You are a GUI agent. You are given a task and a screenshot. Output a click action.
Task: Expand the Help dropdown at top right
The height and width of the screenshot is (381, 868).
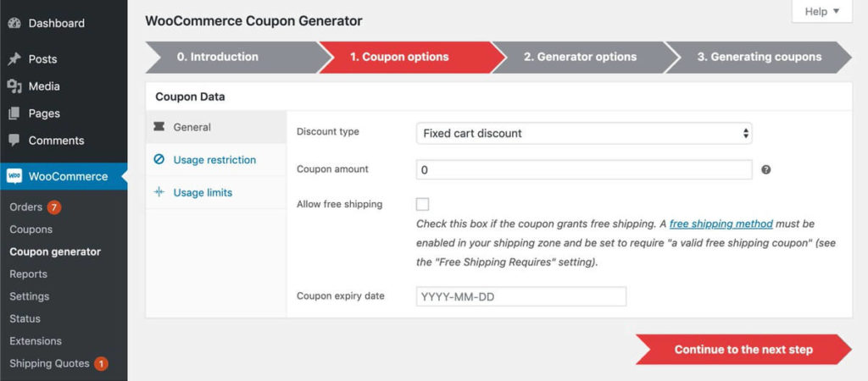(x=822, y=12)
